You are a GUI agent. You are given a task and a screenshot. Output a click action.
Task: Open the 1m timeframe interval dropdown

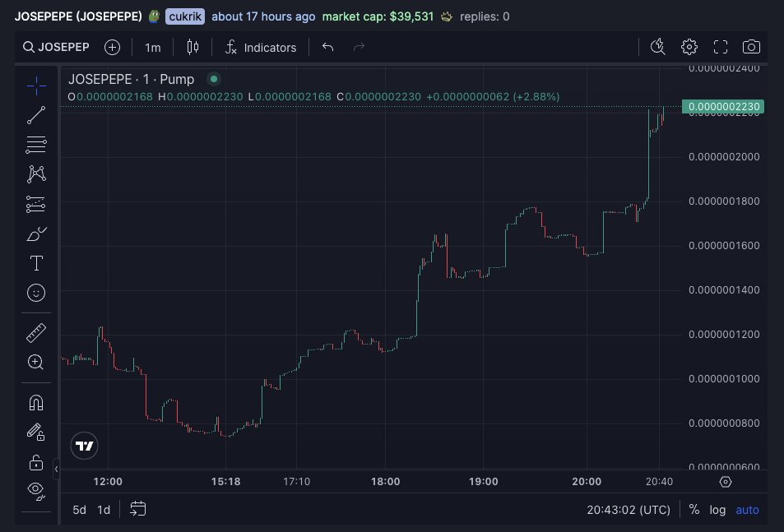[x=152, y=47]
